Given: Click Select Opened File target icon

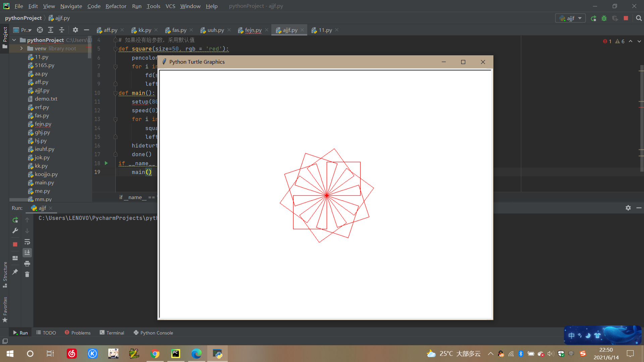Looking at the screenshot, I should [x=40, y=30].
